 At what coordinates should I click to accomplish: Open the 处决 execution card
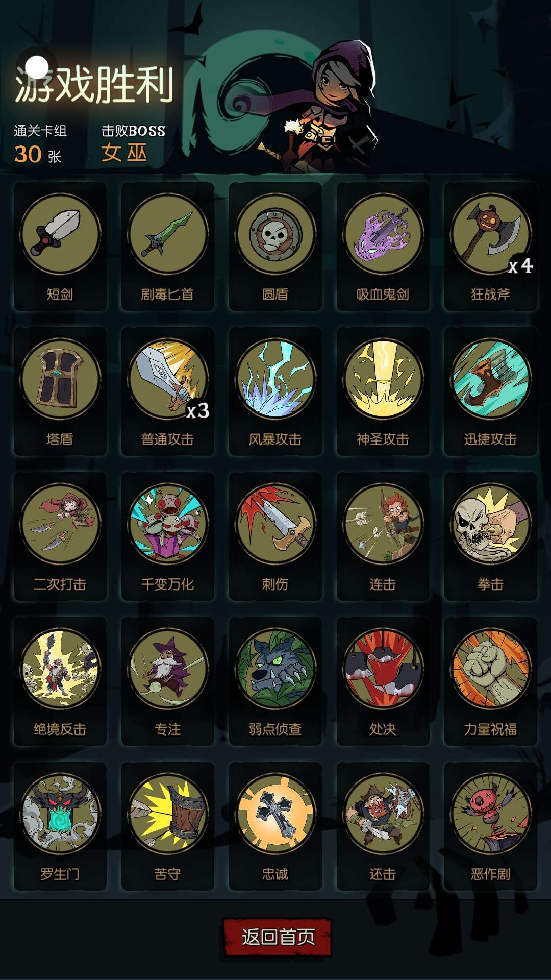point(383,681)
